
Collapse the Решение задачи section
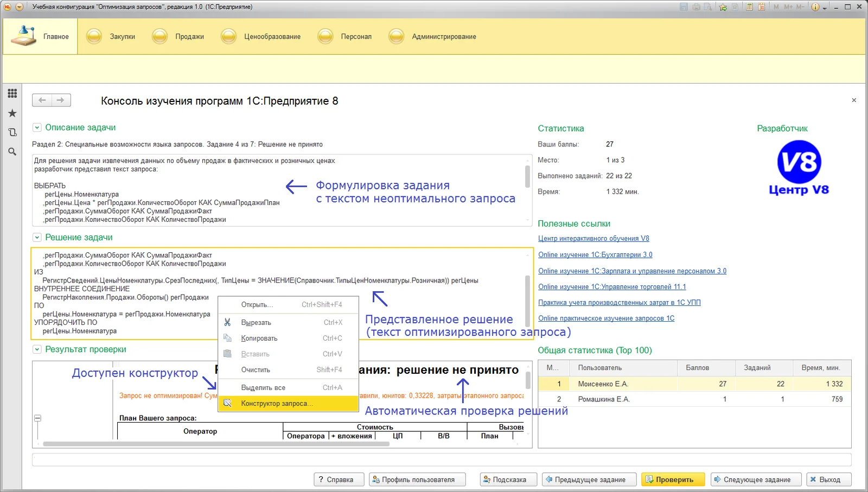[37, 238]
